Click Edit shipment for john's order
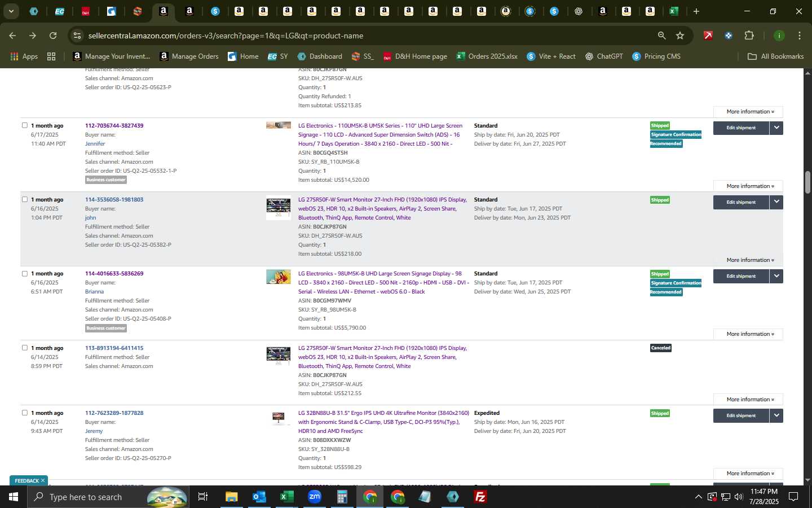 coord(741,202)
